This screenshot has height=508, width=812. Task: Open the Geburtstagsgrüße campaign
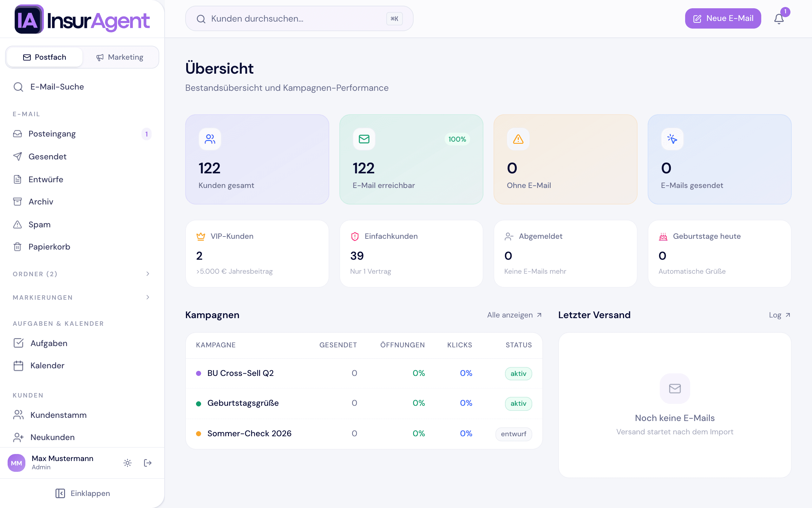tap(243, 403)
